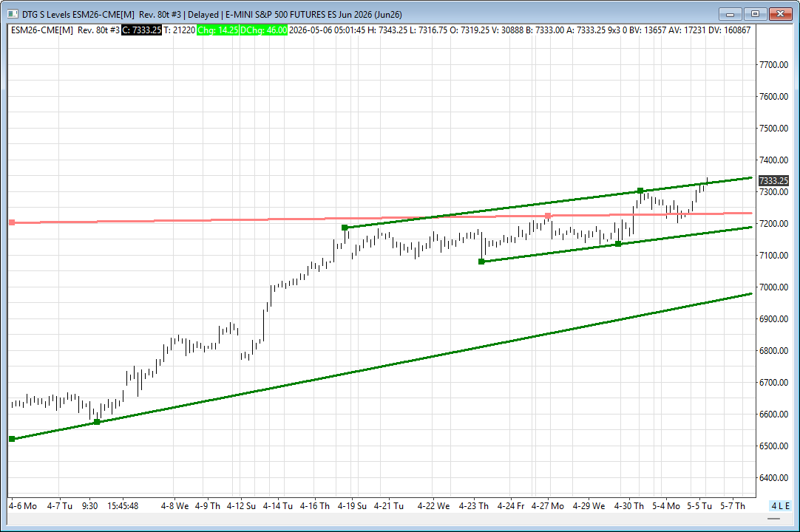Select the pink line anchor near 4-27 Mo
Viewport: 800px width, 532px height.
point(548,216)
